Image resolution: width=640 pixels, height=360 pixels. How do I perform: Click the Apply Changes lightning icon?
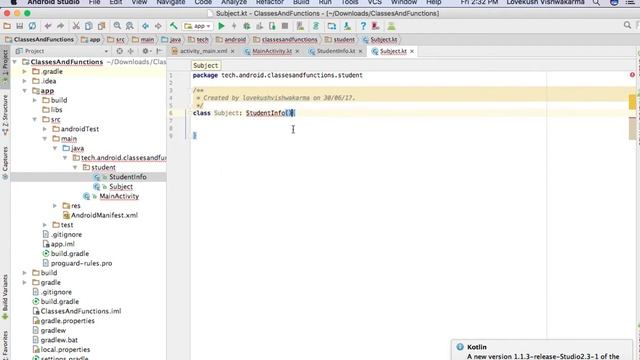click(x=234, y=26)
